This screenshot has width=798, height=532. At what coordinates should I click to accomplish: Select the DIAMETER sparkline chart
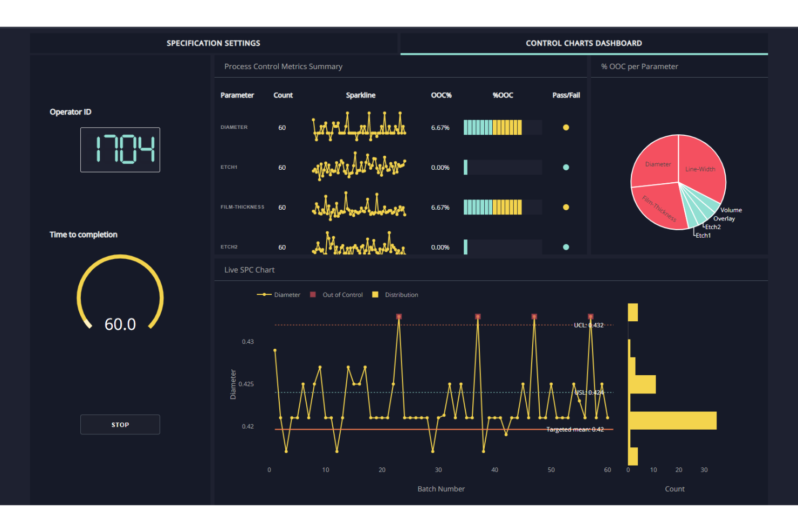(x=359, y=125)
